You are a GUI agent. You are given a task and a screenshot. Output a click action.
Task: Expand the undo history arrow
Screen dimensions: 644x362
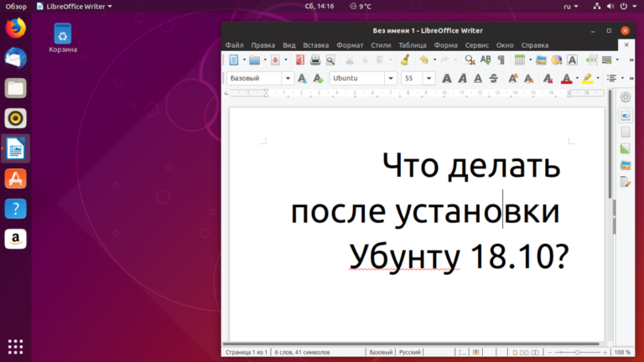[434, 60]
